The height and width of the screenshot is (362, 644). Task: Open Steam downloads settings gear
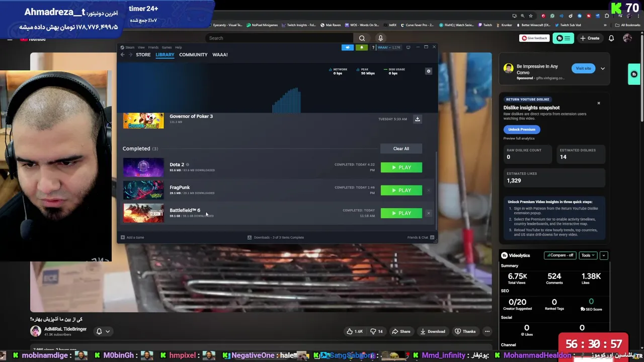click(429, 71)
